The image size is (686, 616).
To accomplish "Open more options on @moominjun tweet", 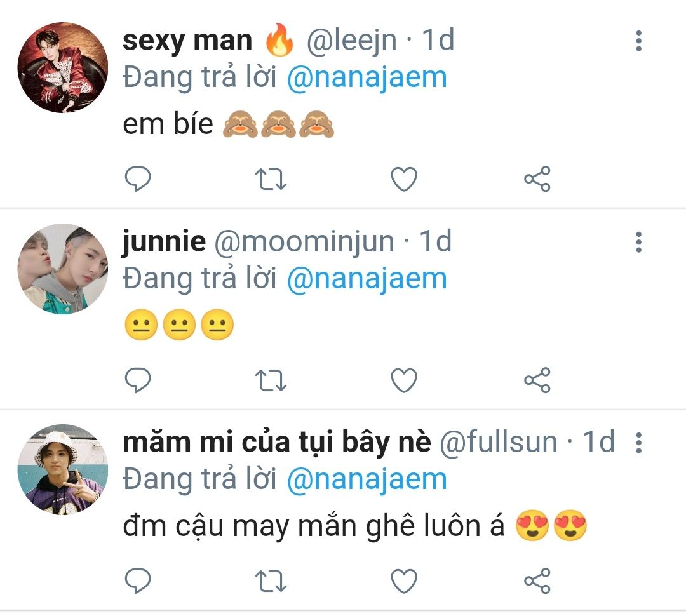I will [639, 242].
